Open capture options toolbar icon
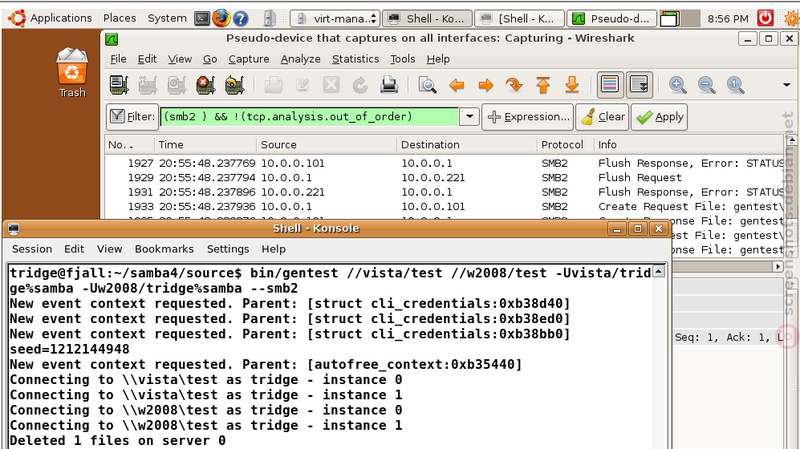This screenshot has height=449, width=800. (148, 85)
